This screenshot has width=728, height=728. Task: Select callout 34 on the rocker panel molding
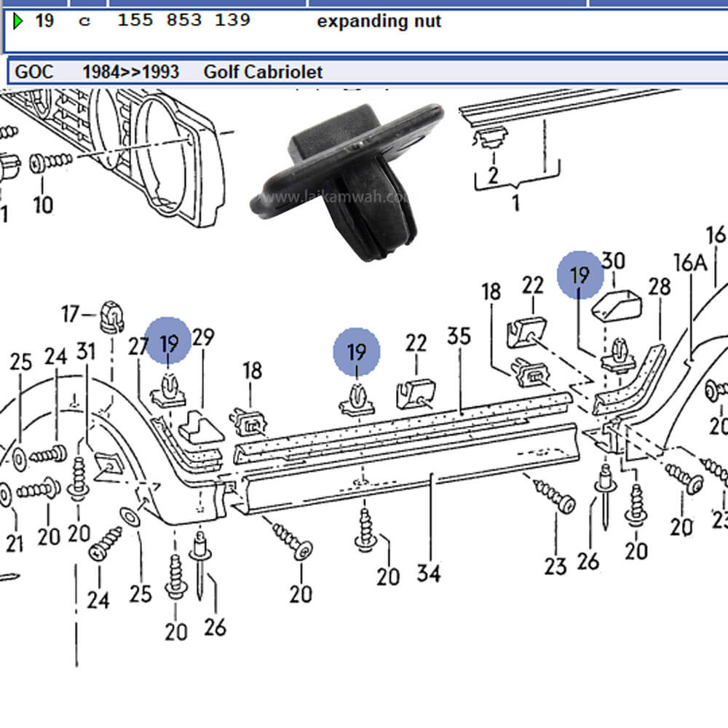(x=428, y=574)
